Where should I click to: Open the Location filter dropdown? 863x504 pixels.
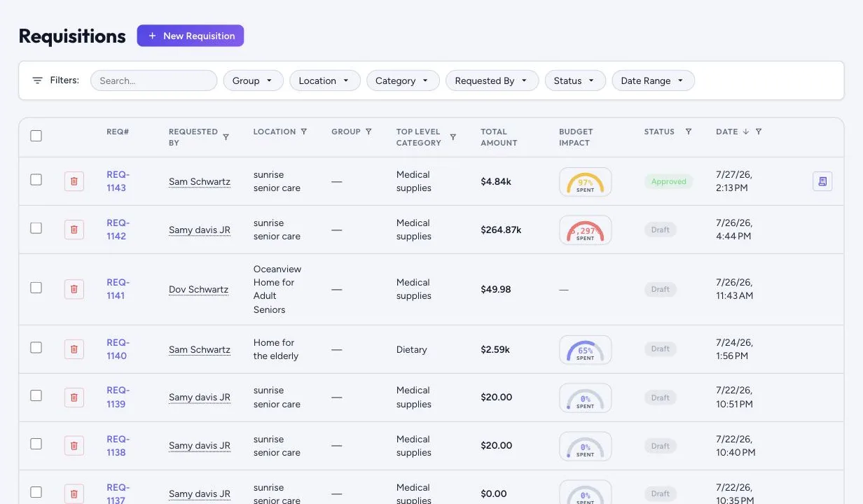pos(325,80)
